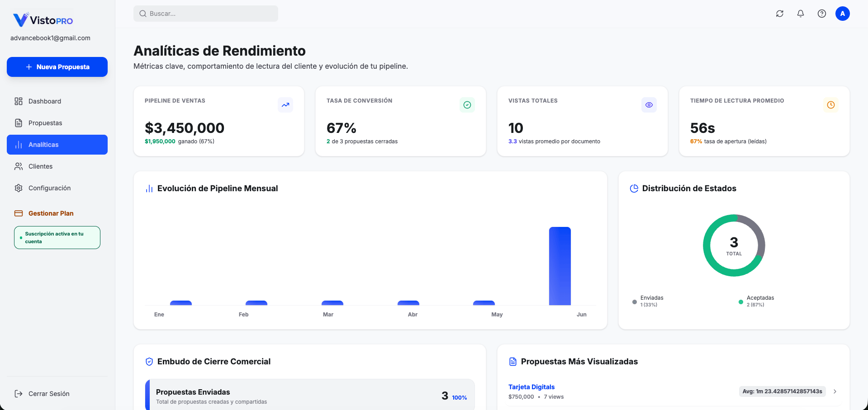Viewport: 868px width, 410px height.
Task: Click the Propuestas Más Visualizadas file icon
Action: point(513,362)
